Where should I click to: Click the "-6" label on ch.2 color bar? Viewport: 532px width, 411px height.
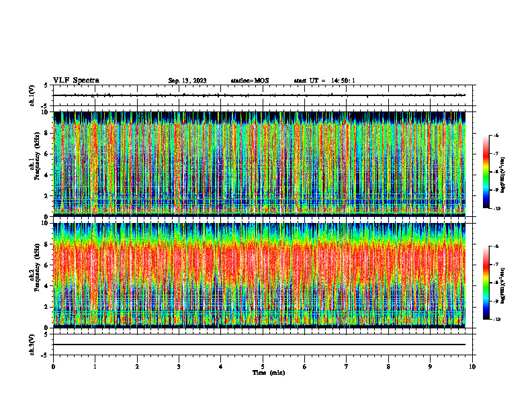click(496, 246)
